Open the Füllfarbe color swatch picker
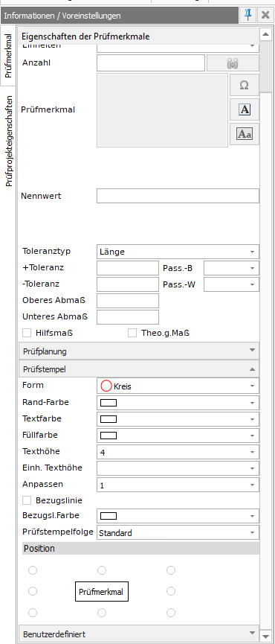The height and width of the screenshot is (644, 275). coord(178,435)
